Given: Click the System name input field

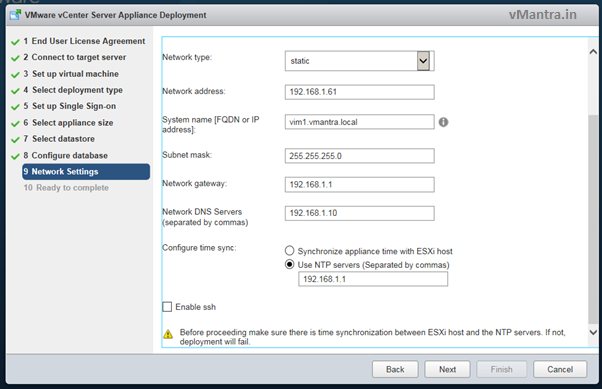Looking at the screenshot, I should coord(359,122).
